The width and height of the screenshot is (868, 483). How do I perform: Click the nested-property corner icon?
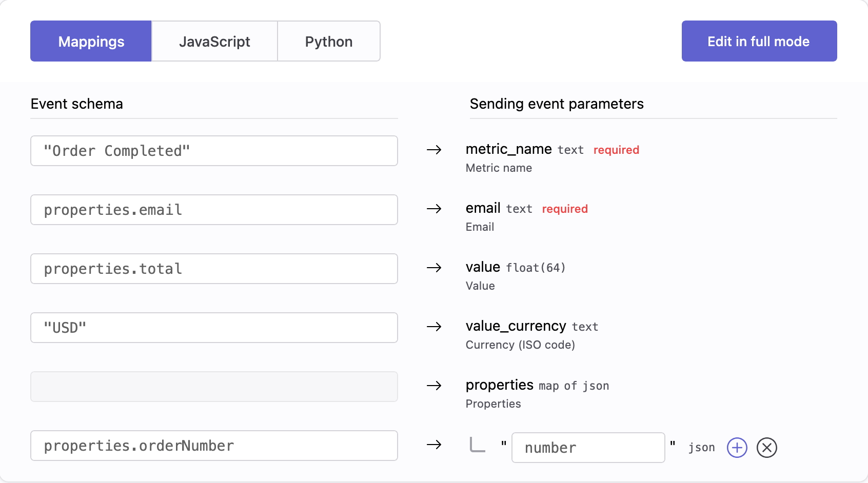tap(478, 445)
